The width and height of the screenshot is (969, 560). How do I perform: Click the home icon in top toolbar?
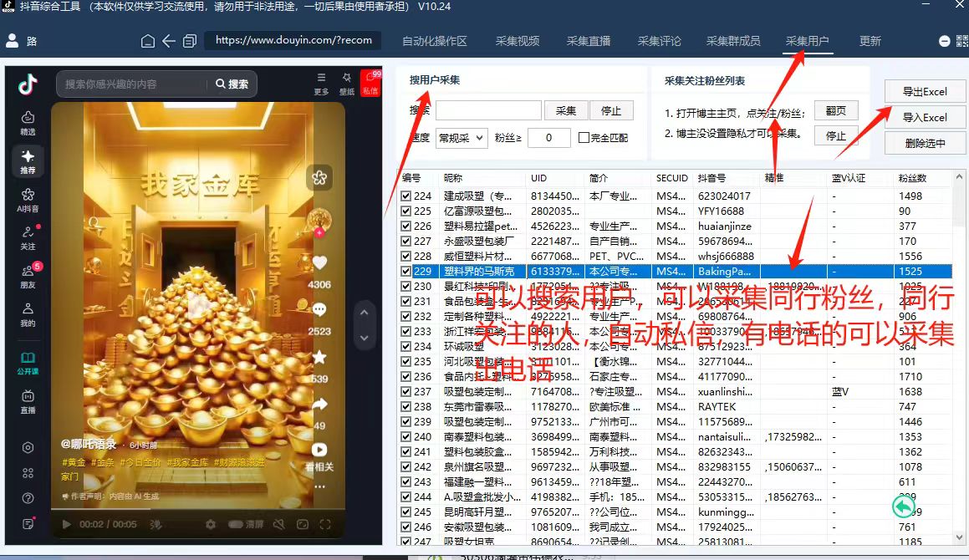148,41
